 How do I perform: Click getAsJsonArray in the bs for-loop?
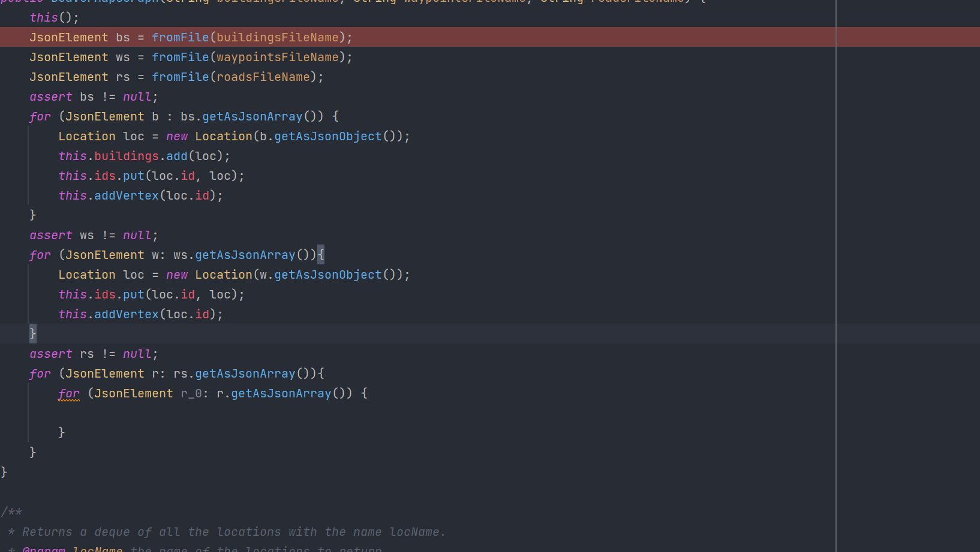pyautogui.click(x=252, y=116)
